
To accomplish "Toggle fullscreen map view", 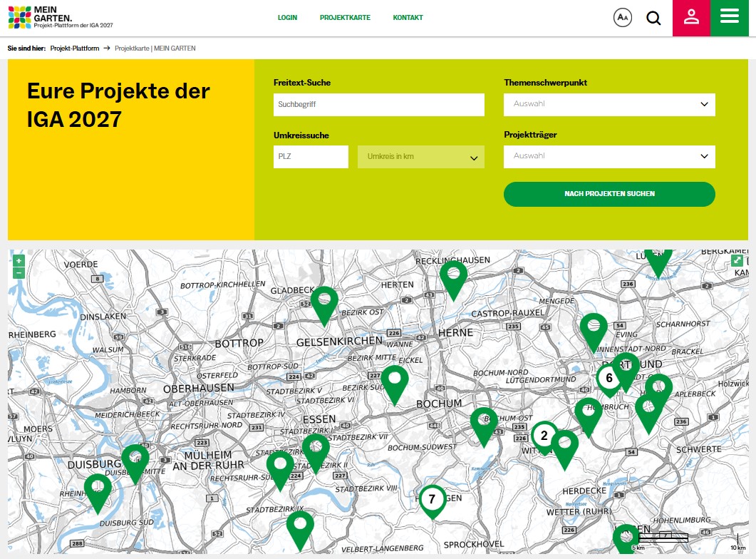I will tap(737, 261).
